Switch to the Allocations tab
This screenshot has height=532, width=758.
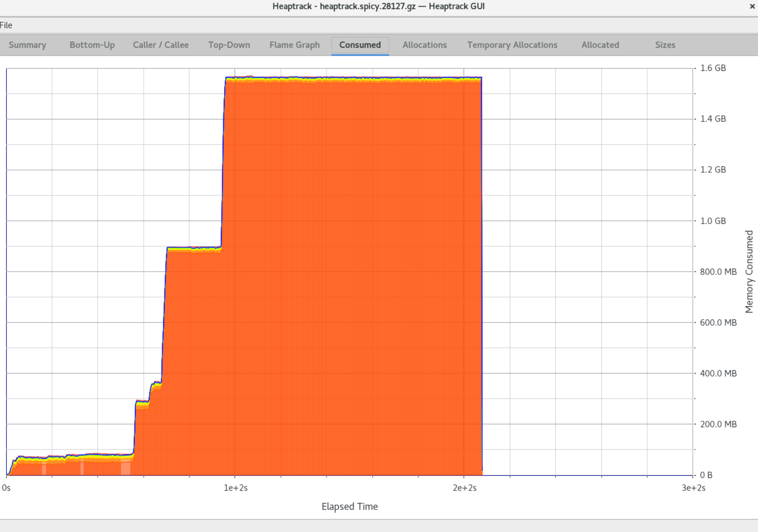click(x=424, y=45)
